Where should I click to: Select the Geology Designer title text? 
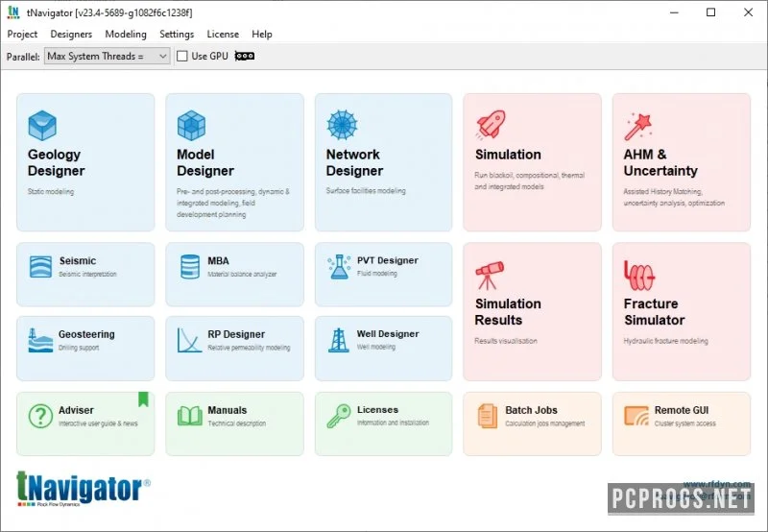(56, 162)
